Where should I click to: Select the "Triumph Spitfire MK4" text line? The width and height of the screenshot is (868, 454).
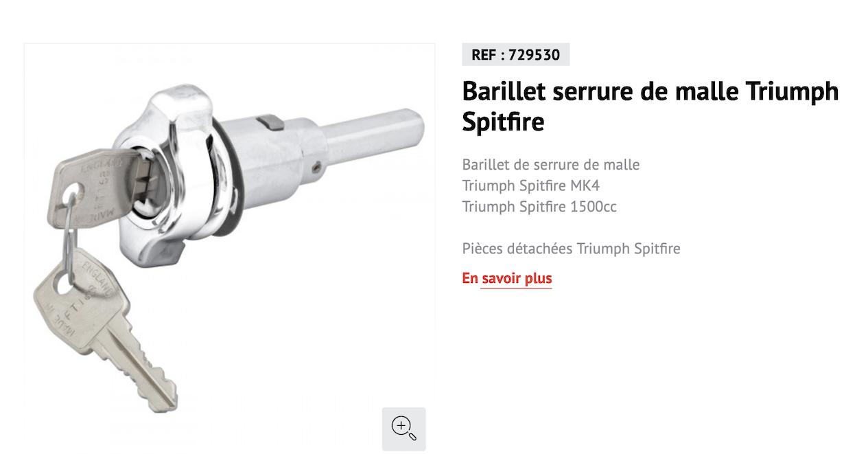point(531,185)
